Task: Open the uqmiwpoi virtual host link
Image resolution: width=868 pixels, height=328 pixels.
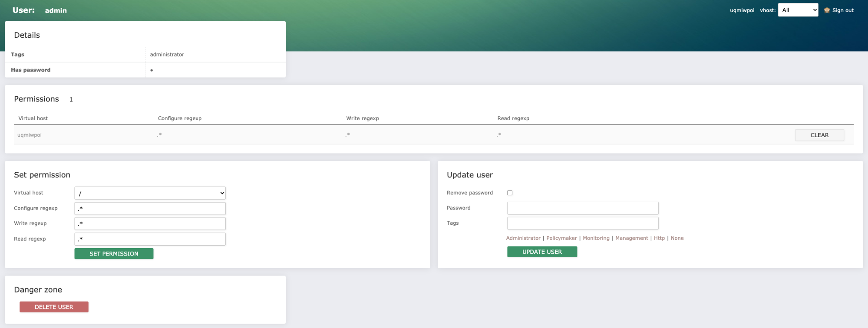Action: point(30,135)
